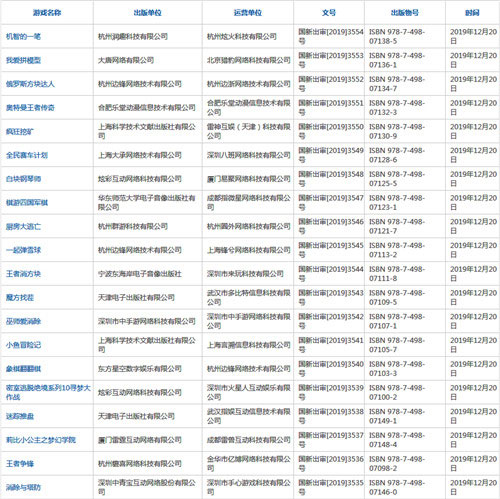Open the 奥特曼王者传奇 game link
500x499 pixels.
point(30,108)
